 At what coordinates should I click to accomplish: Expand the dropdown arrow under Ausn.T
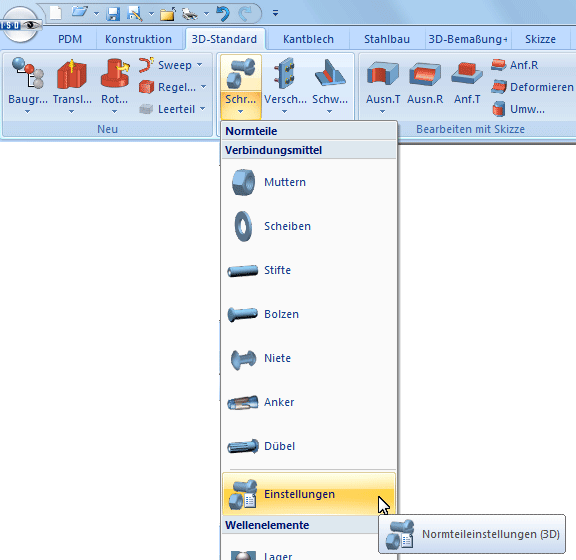tap(382, 111)
